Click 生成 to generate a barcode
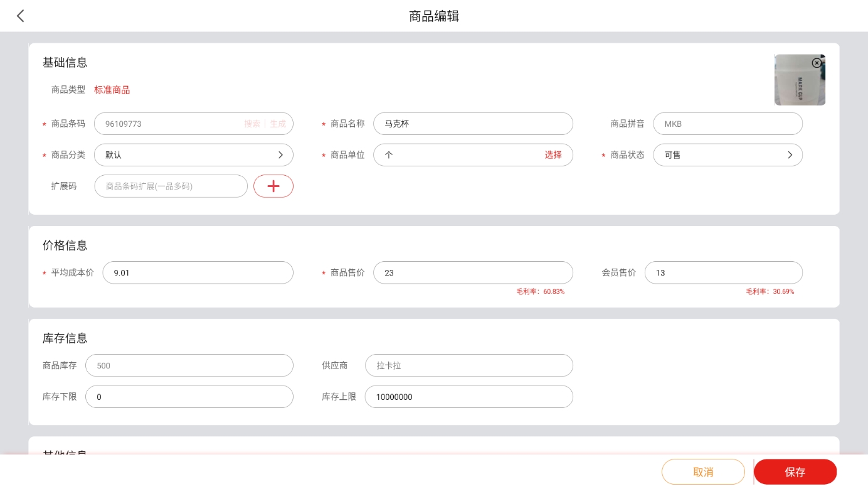868x489 pixels. pos(278,124)
